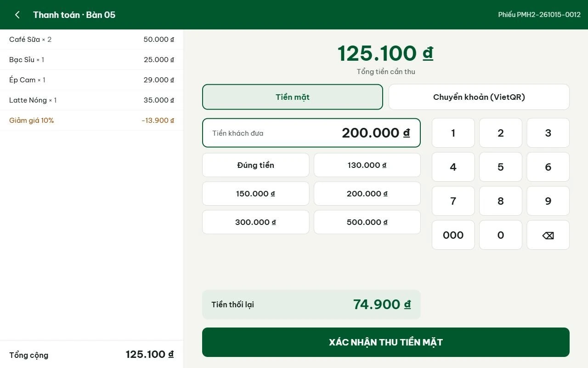This screenshot has height=368, width=588.
Task: Select the Ép Cam × 1 order line
Action: click(91, 80)
